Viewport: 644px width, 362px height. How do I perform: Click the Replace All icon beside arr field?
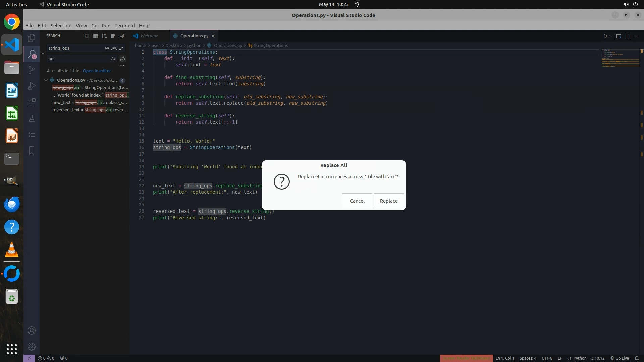pyautogui.click(x=122, y=59)
